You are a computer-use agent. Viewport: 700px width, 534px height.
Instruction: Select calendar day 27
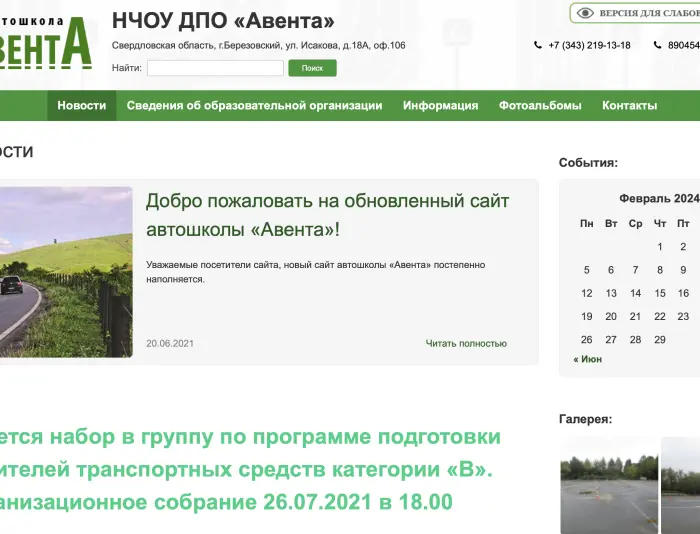(611, 339)
